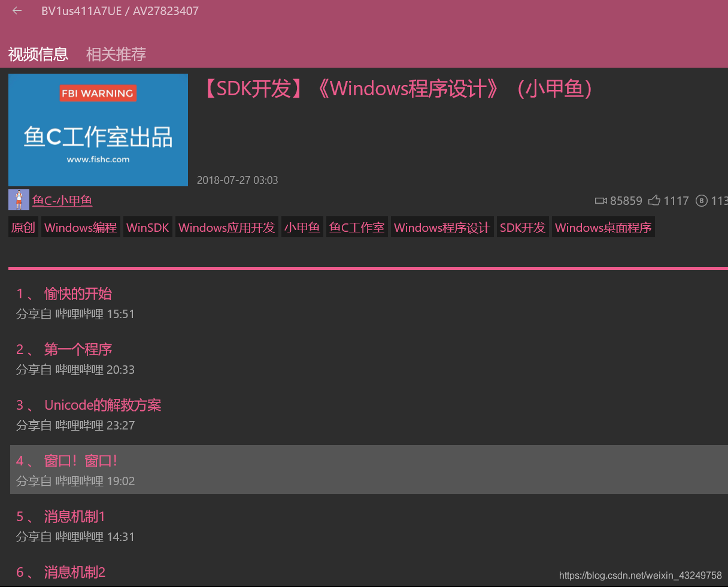
Task: Select the 鱼C工作室 tag
Action: coord(357,228)
